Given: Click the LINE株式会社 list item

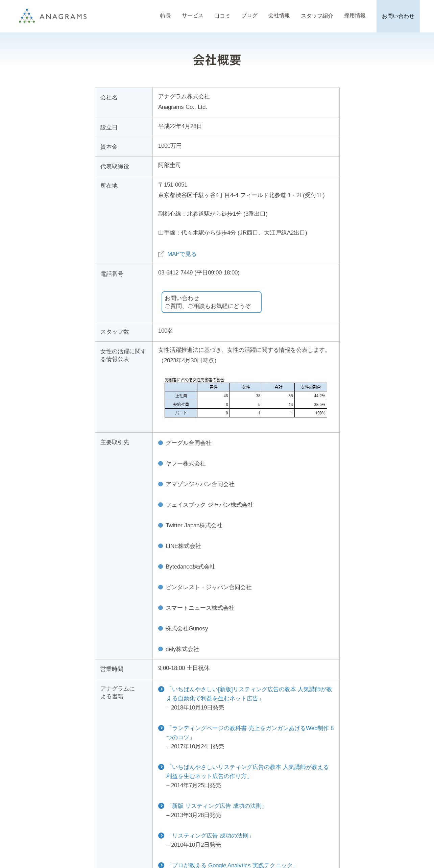Looking at the screenshot, I should 183,546.
